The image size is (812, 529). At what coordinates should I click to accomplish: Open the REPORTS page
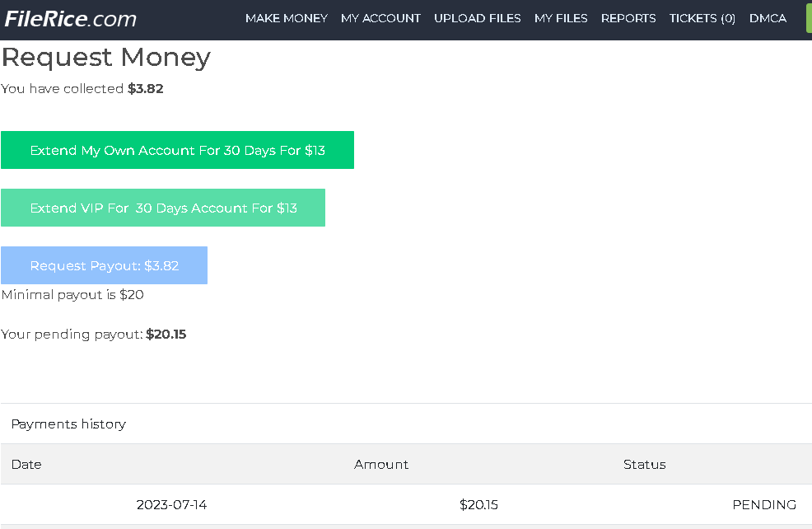pos(628,18)
